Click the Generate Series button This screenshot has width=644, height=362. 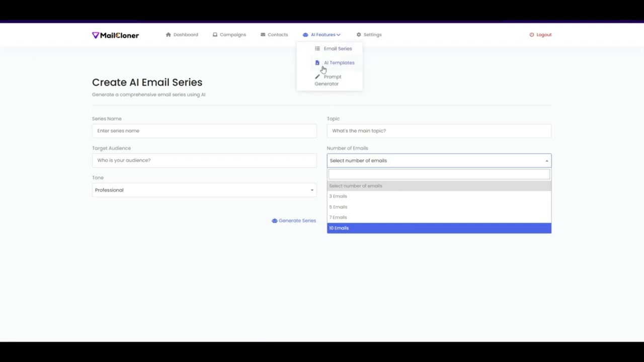[294, 221]
